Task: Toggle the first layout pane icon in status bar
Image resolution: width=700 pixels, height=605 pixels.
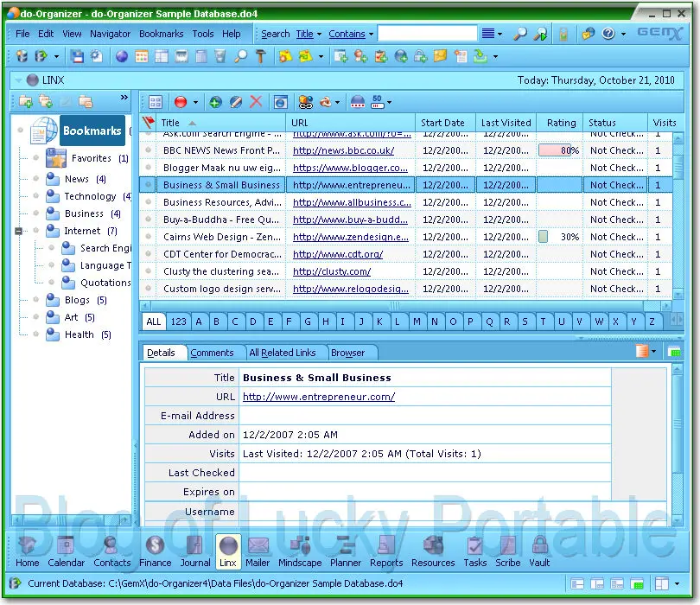Action: pos(577,583)
